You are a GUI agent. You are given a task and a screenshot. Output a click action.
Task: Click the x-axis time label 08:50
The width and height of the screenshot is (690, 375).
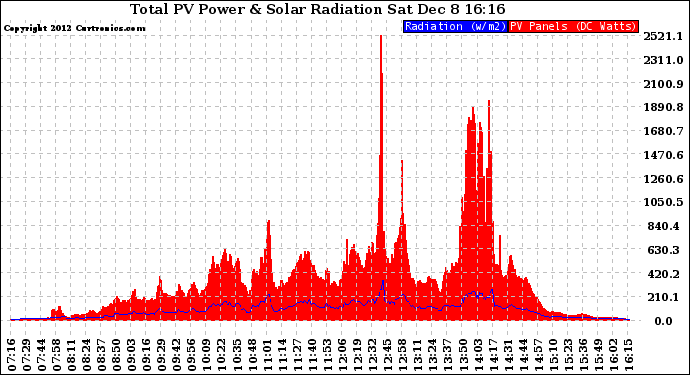coord(117,354)
